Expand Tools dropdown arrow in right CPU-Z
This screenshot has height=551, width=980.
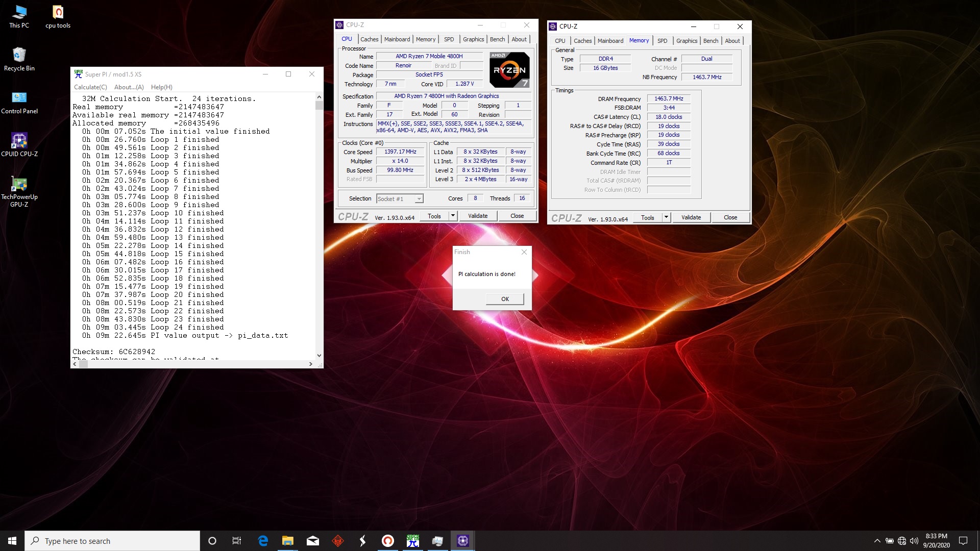666,217
